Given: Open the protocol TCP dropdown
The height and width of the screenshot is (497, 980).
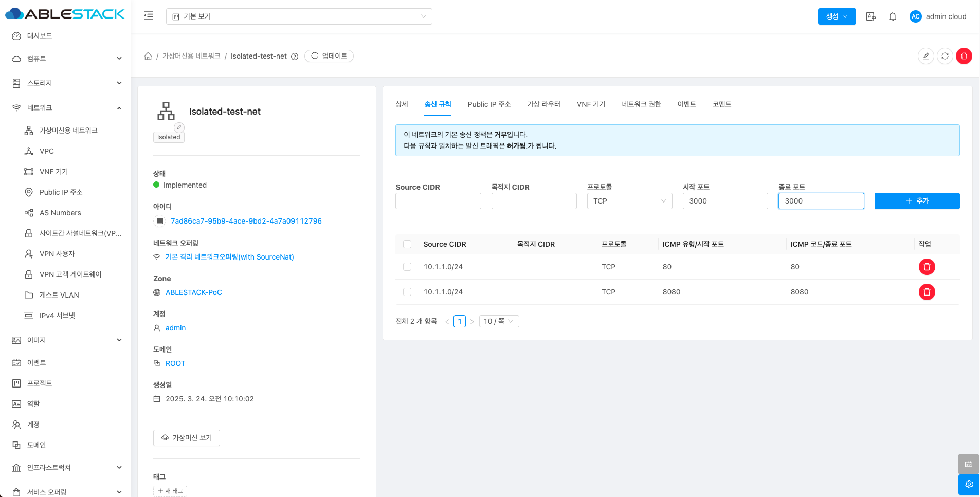Looking at the screenshot, I should tap(629, 201).
